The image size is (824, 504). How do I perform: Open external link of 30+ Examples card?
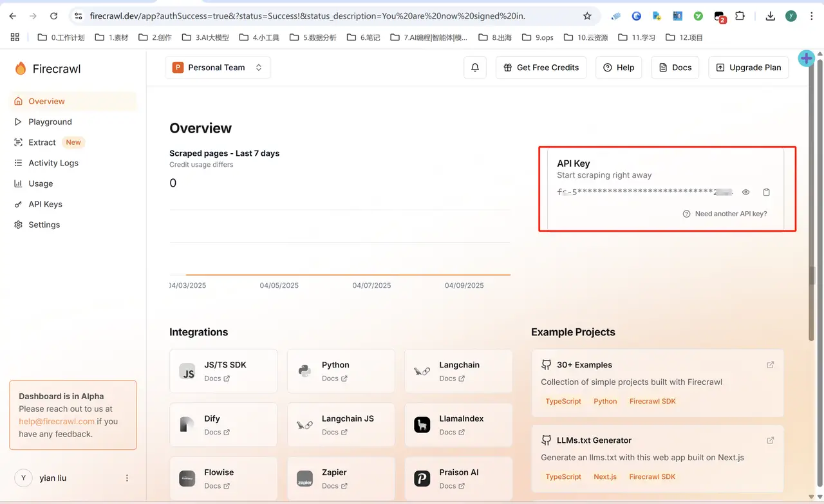click(771, 365)
